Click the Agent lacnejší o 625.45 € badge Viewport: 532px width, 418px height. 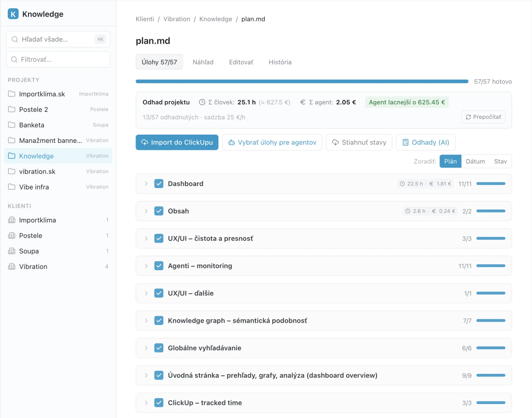[x=407, y=102]
